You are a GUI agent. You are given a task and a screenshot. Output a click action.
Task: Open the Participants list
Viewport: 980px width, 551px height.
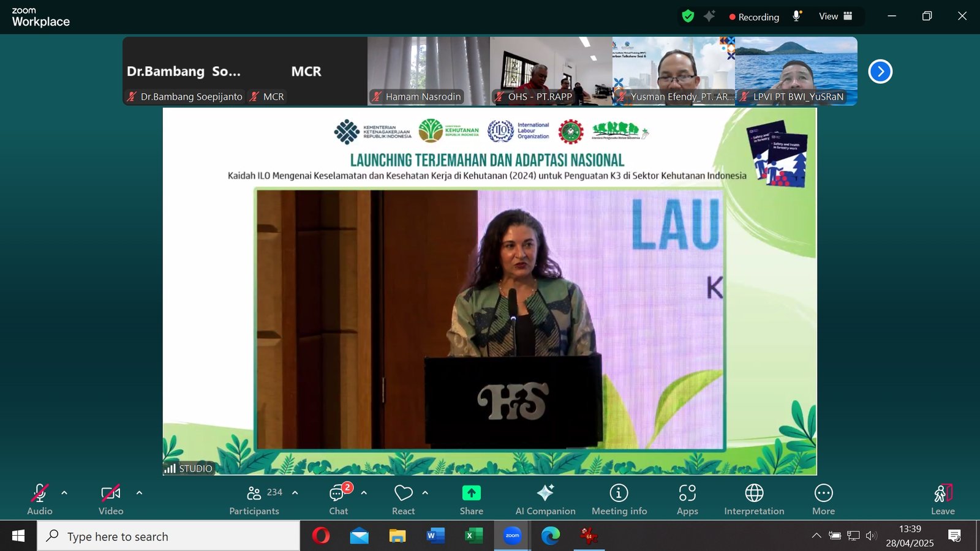254,500
